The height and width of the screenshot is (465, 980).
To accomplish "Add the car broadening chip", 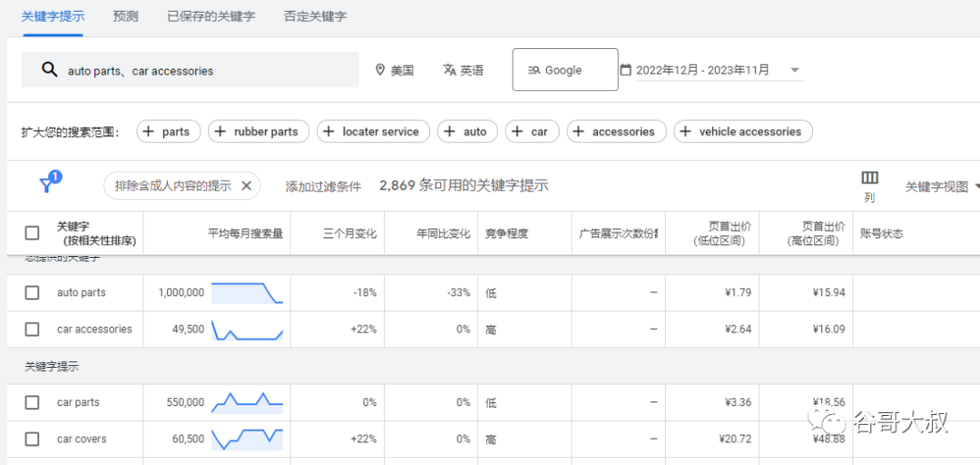I will [x=532, y=132].
